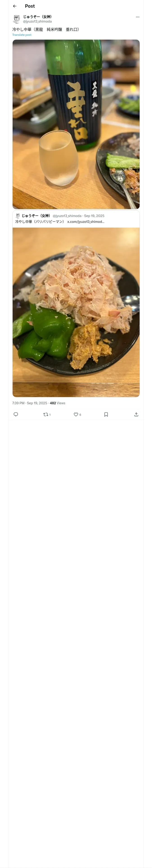
Task: Repost this post using the repost icon
Action: (x=46, y=414)
